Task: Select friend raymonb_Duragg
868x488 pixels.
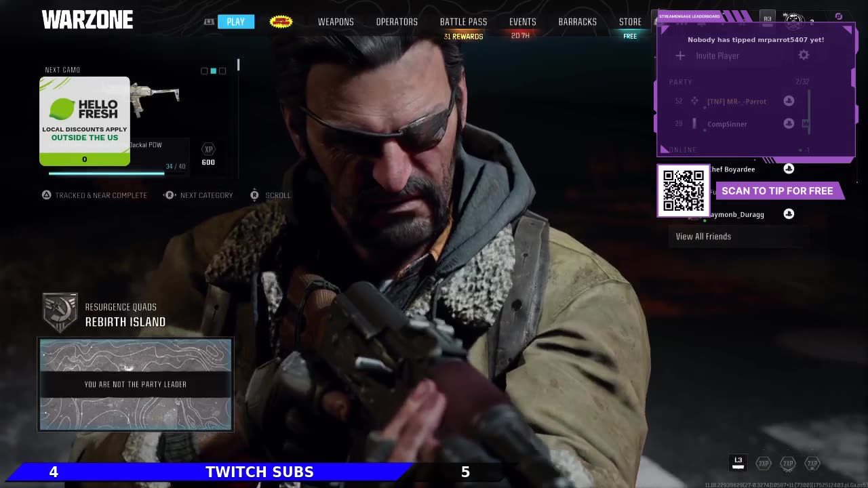Action: 736,215
